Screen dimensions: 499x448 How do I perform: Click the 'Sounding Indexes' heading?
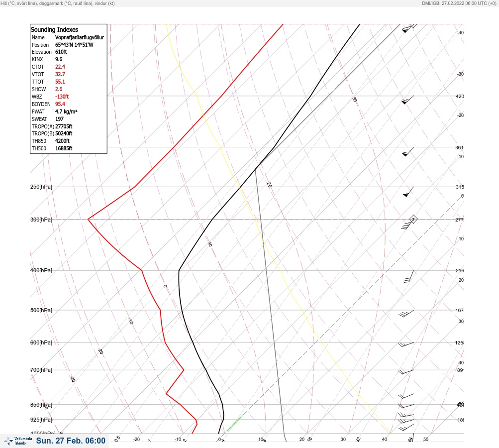(x=54, y=29)
